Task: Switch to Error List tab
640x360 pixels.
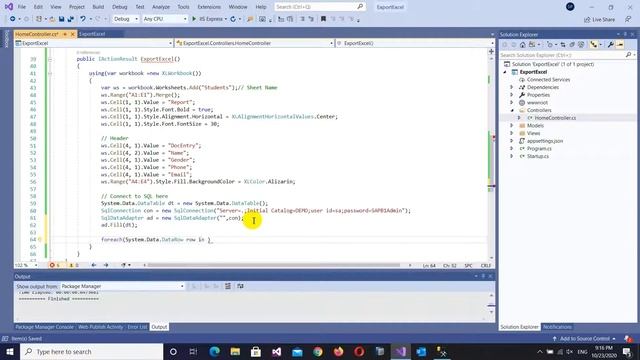Action: 137,327
